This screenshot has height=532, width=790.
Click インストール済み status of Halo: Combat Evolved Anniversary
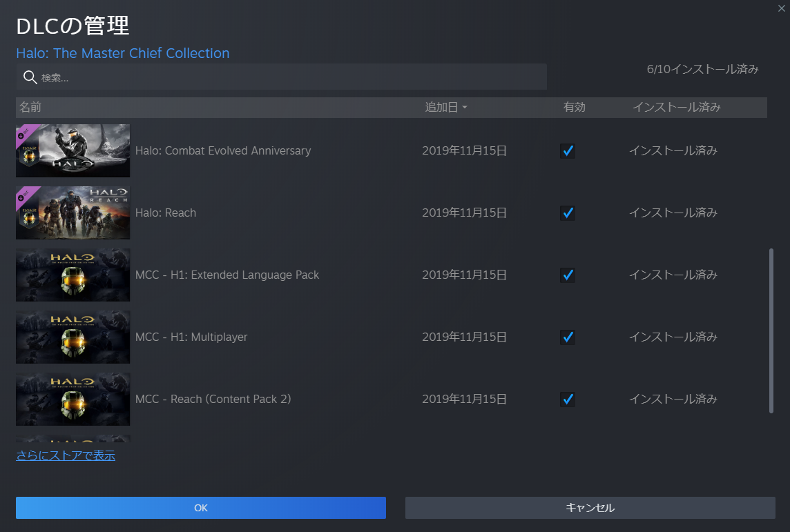tap(673, 150)
